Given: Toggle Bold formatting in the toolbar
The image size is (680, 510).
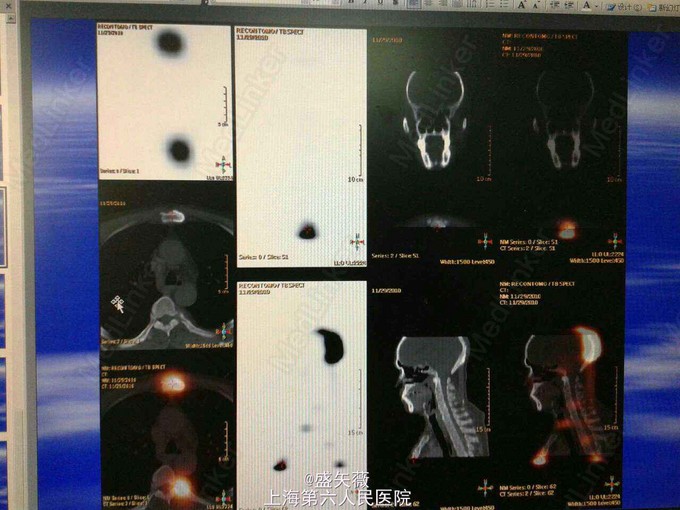Looking at the screenshot, I should 349,3.
